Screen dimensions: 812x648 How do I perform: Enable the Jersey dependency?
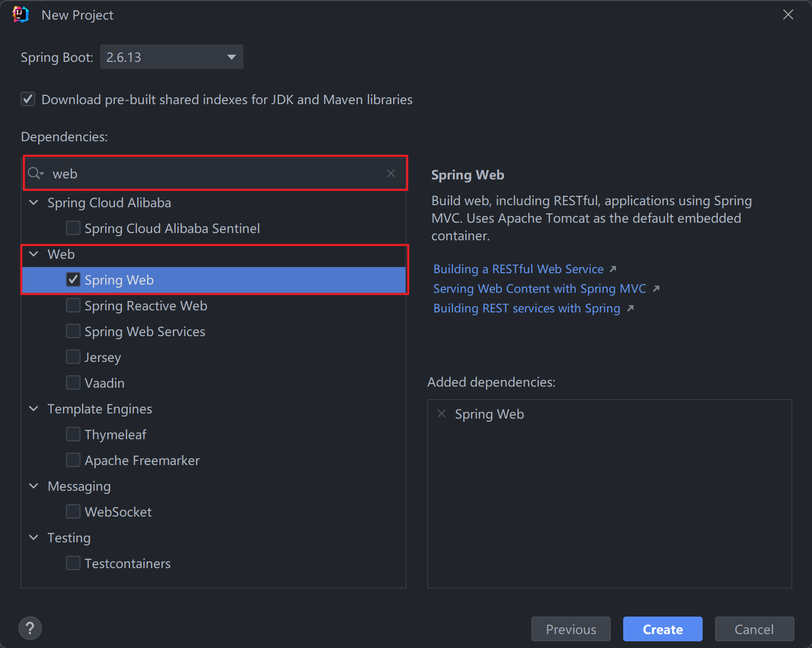point(73,357)
